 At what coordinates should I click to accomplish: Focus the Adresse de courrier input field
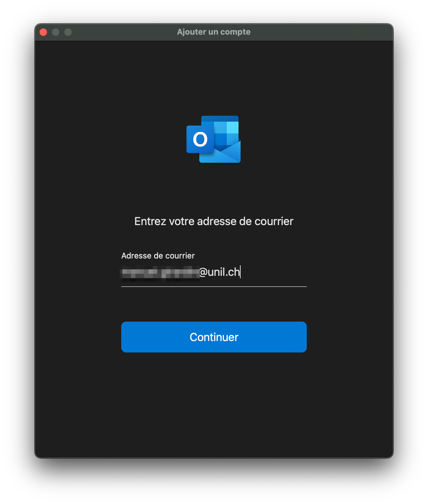(214, 272)
